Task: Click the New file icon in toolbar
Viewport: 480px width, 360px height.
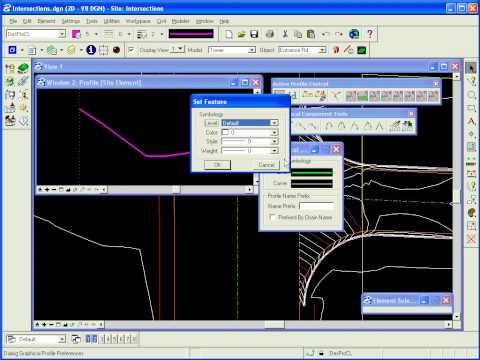Action: [229, 34]
